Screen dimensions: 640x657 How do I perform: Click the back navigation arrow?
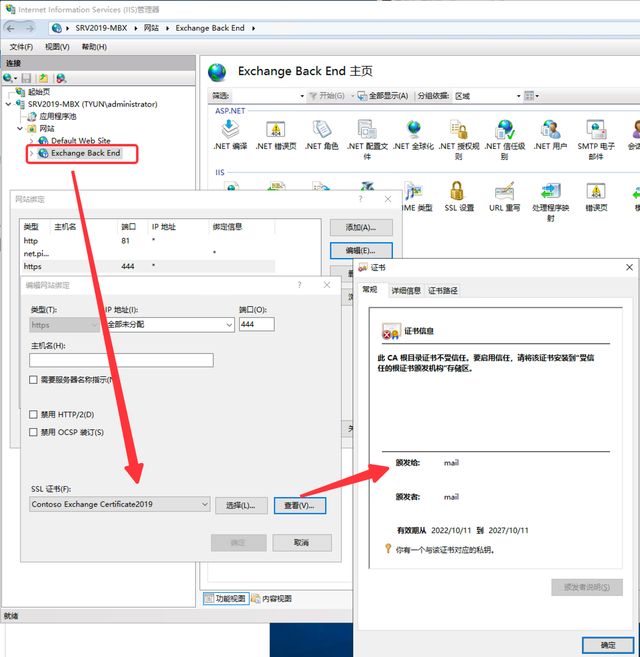point(11,28)
